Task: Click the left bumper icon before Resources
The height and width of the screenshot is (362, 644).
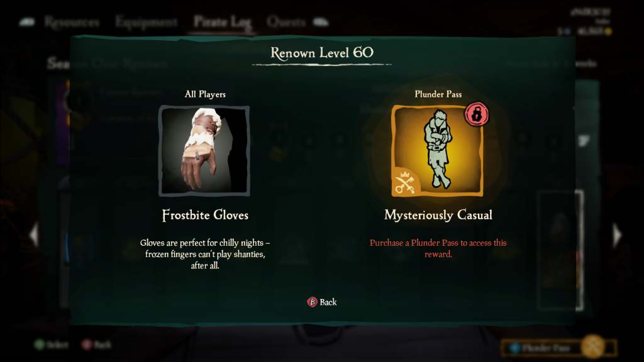Action: pos(27,22)
